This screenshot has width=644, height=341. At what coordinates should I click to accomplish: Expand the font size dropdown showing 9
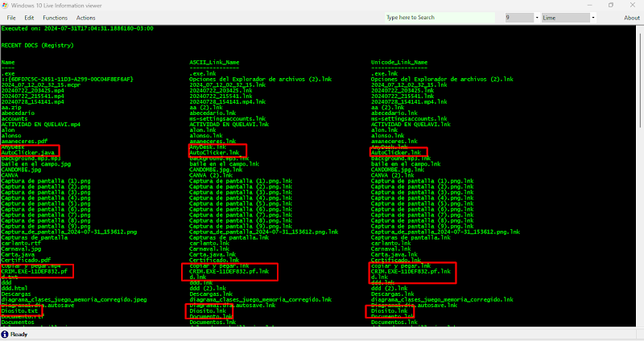536,18
